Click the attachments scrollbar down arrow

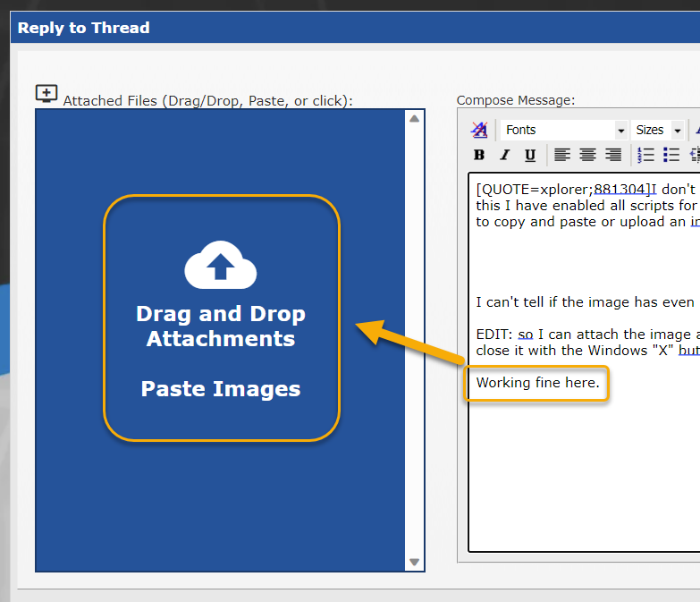point(414,562)
